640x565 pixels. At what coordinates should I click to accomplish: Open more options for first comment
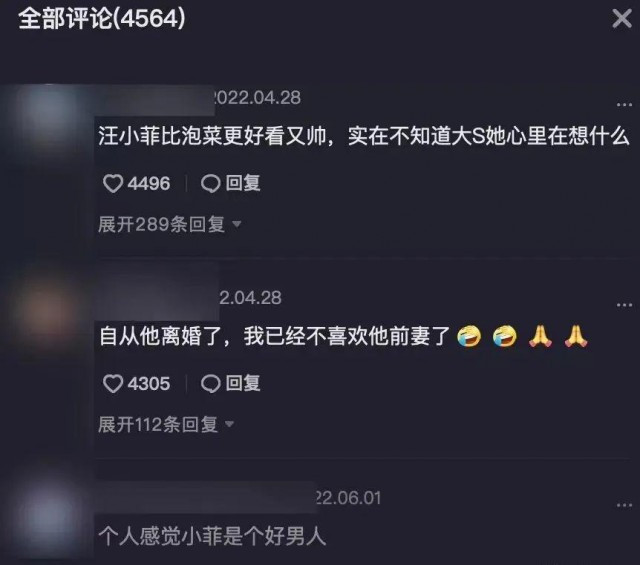click(x=624, y=105)
